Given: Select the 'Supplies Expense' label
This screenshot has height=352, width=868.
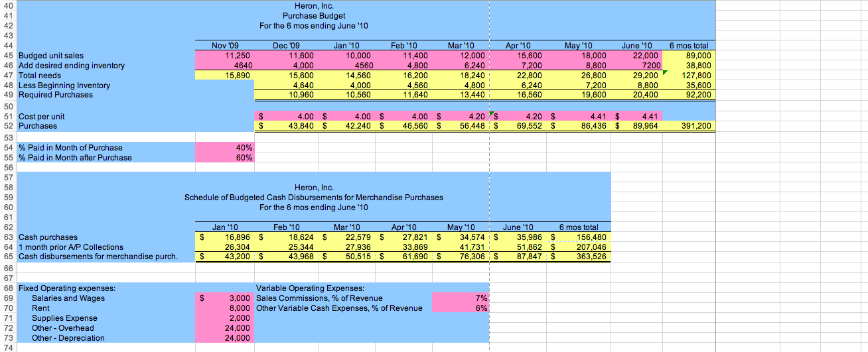Looking at the screenshot, I should [x=64, y=318].
